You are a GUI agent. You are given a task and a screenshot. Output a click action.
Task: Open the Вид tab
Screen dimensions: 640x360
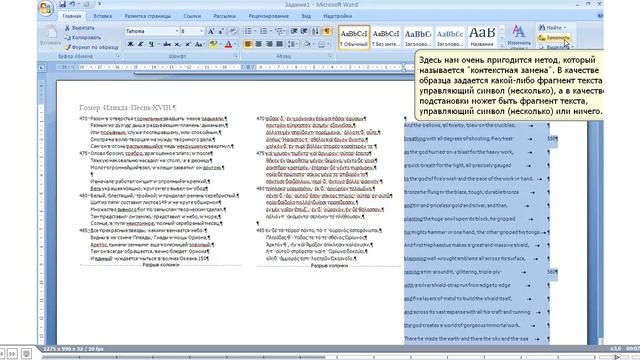coord(306,16)
